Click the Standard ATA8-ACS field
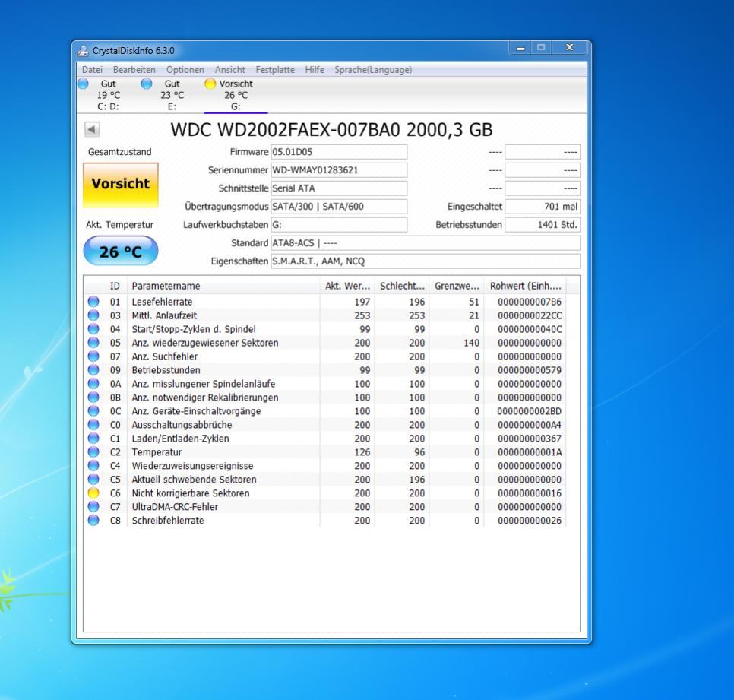 click(426, 243)
